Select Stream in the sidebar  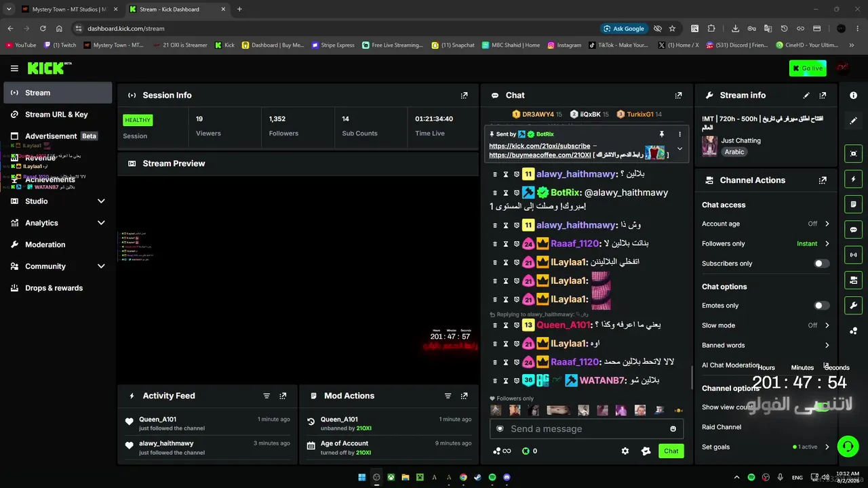coord(58,93)
